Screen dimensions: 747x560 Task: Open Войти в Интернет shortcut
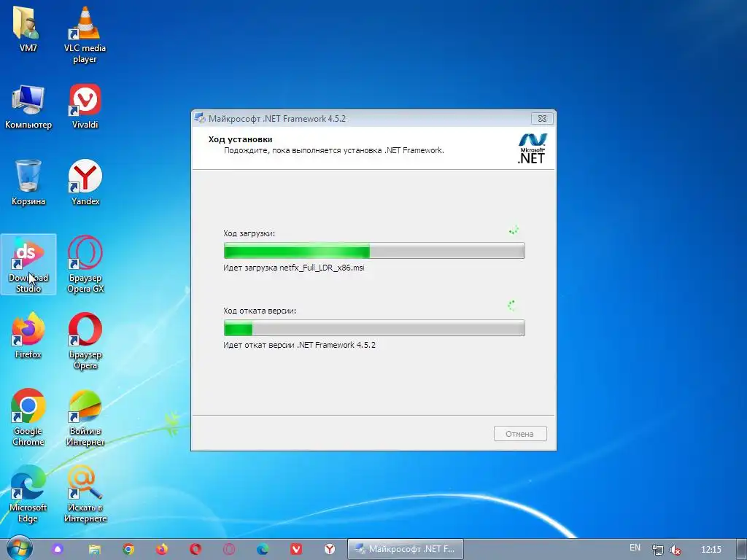click(x=85, y=418)
